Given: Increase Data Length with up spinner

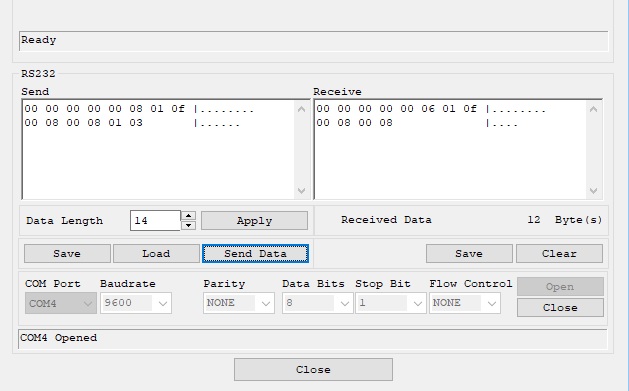Looking at the screenshot, I should click(x=188, y=216).
